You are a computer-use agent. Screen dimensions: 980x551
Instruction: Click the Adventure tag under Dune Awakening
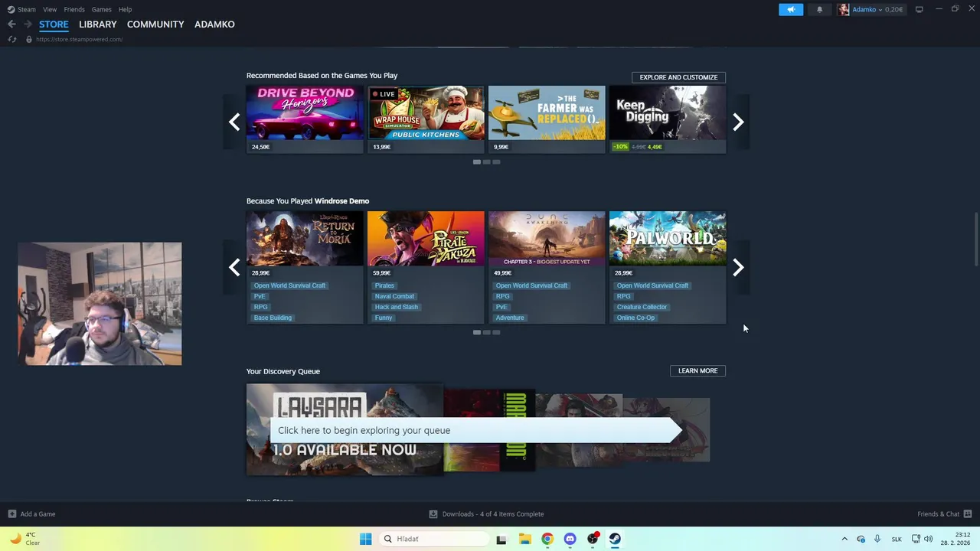[510, 318]
